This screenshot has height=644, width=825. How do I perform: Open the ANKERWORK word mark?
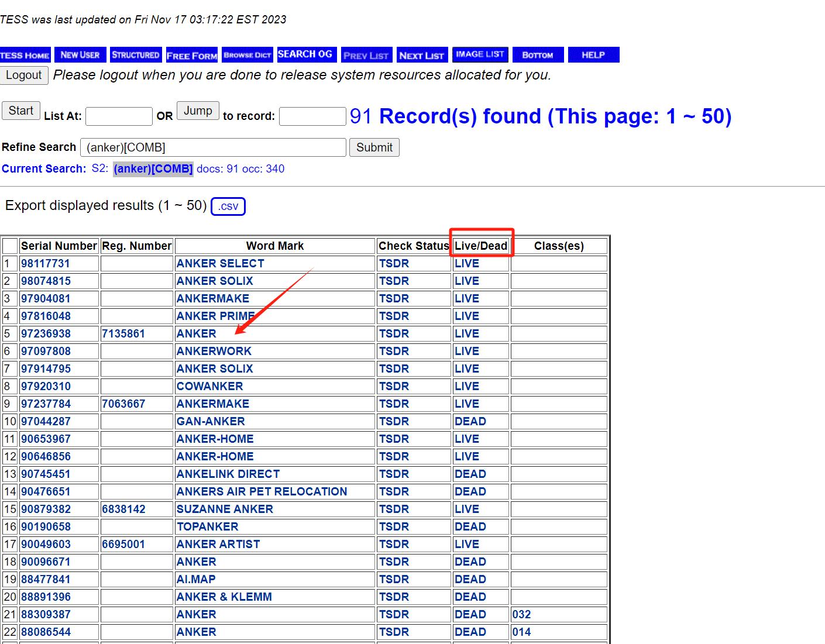[x=214, y=352]
